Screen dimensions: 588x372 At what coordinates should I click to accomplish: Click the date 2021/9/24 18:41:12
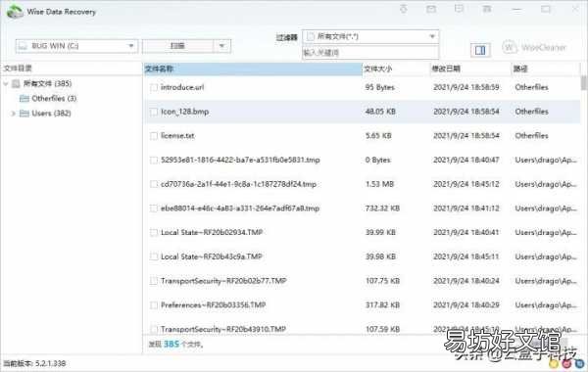click(x=466, y=209)
